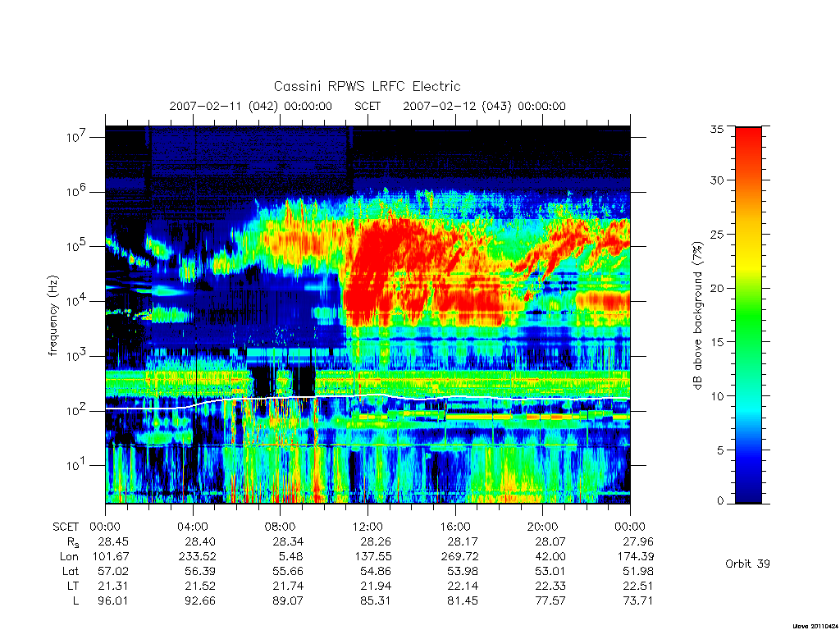840x630 pixels.
Task: Click the L value '89.07'
Action: pos(288,601)
